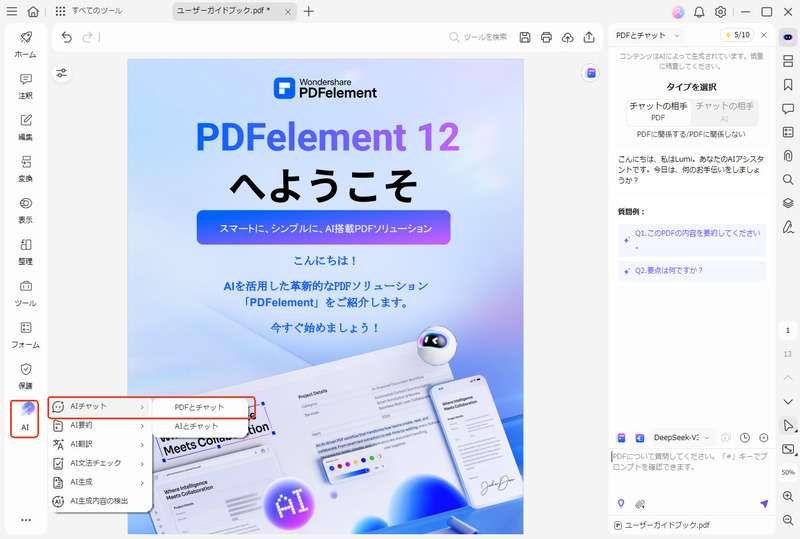800x539 pixels.
Task: Select チャットの相手 AI chat type
Action: (724, 111)
